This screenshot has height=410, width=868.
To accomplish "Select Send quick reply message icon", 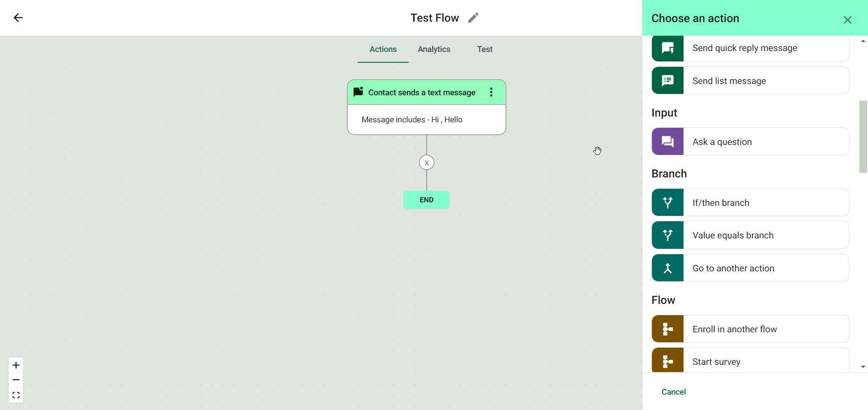I will [x=668, y=48].
